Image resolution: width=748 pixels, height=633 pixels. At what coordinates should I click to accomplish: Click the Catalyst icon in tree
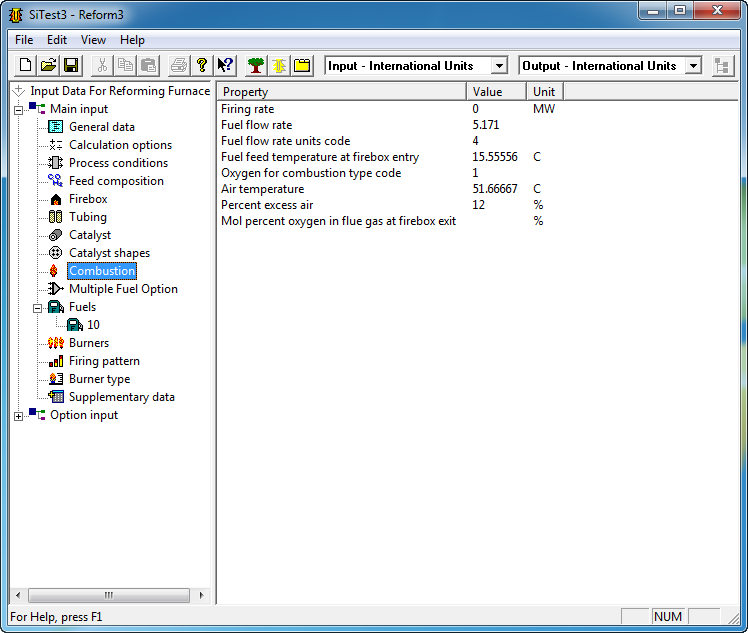[x=55, y=235]
